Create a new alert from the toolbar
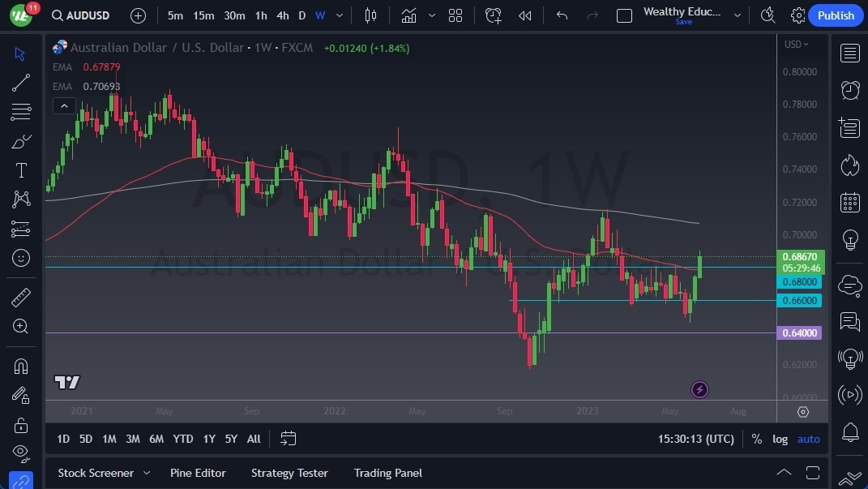Screen dimensions: 868x489 pyautogui.click(x=494, y=15)
